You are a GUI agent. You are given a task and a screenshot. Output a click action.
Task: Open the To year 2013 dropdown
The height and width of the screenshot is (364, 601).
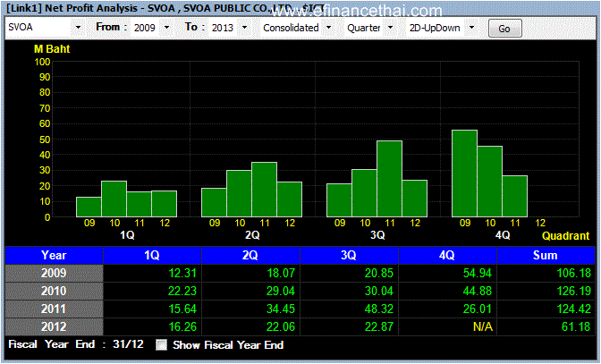coord(244,28)
